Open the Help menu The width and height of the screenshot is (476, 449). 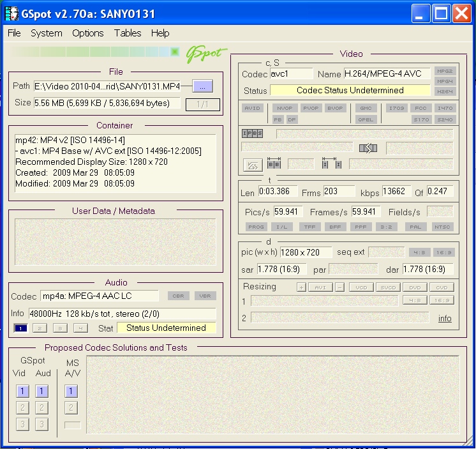(x=160, y=33)
